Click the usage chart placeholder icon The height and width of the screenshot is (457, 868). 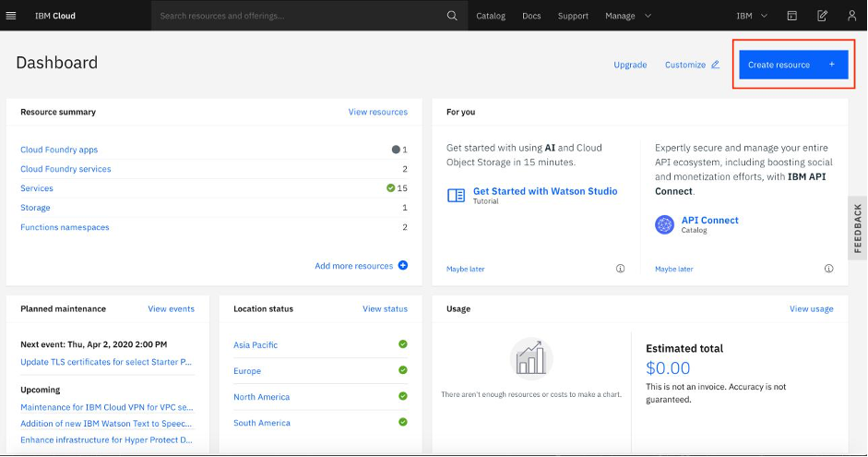click(x=531, y=359)
